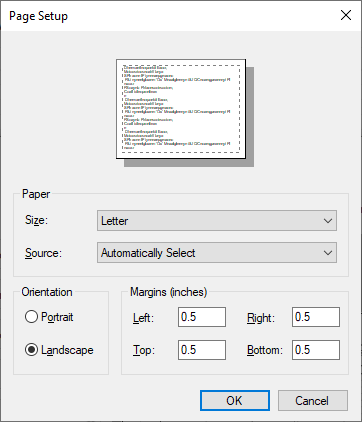Confirm page setup with OK button
Image resolution: width=362 pixels, height=422 pixels.
(235, 401)
